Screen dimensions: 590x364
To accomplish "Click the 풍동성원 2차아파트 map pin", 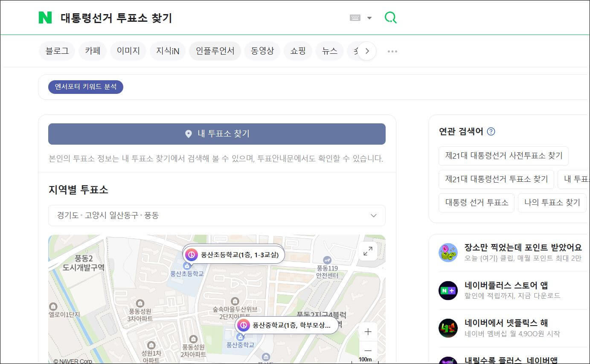I will tap(193, 338).
